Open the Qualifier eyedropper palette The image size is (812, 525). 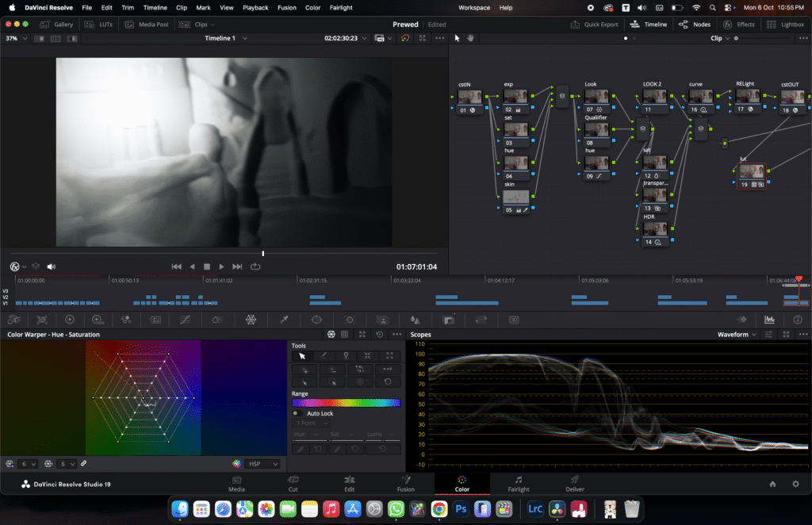[x=283, y=319]
